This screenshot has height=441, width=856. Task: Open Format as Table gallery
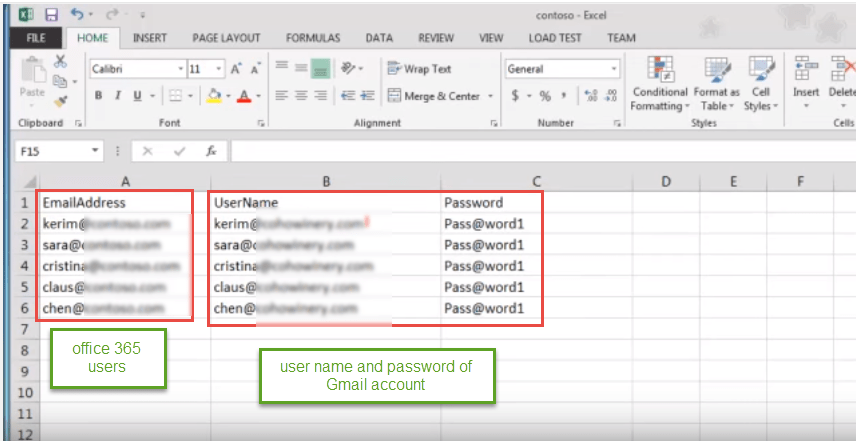[717, 84]
